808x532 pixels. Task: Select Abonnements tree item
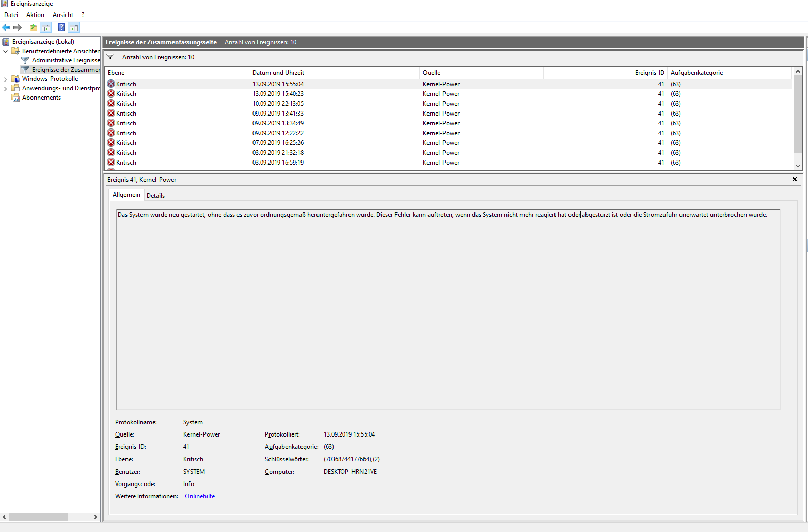(41, 98)
